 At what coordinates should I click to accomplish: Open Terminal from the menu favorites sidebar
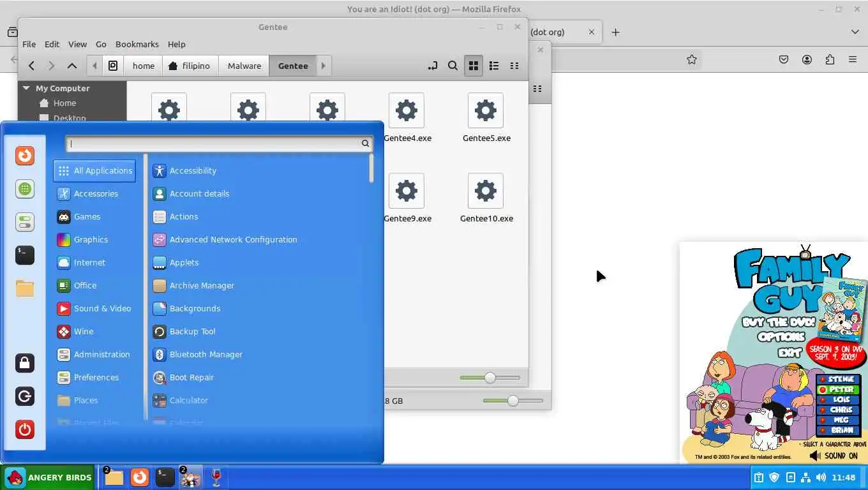pos(25,255)
